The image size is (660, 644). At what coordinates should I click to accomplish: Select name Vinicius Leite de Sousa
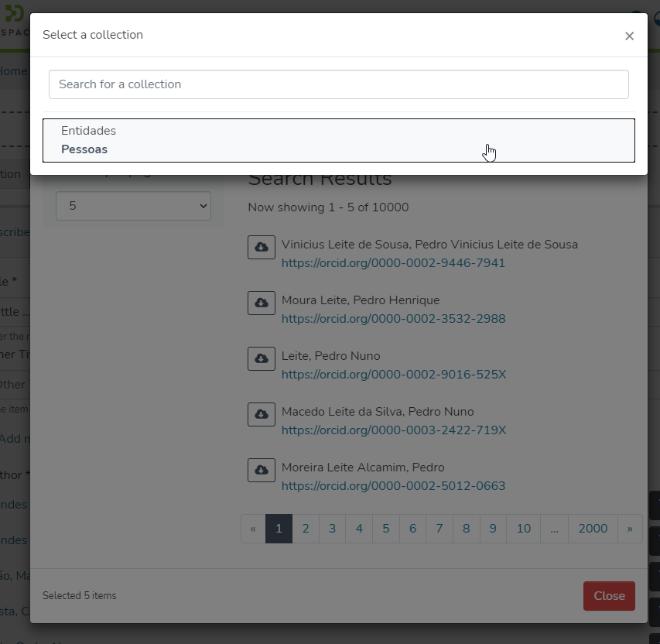(x=429, y=245)
